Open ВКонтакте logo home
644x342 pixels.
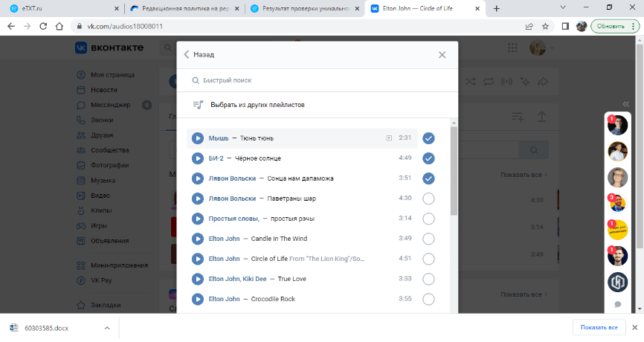coord(109,48)
